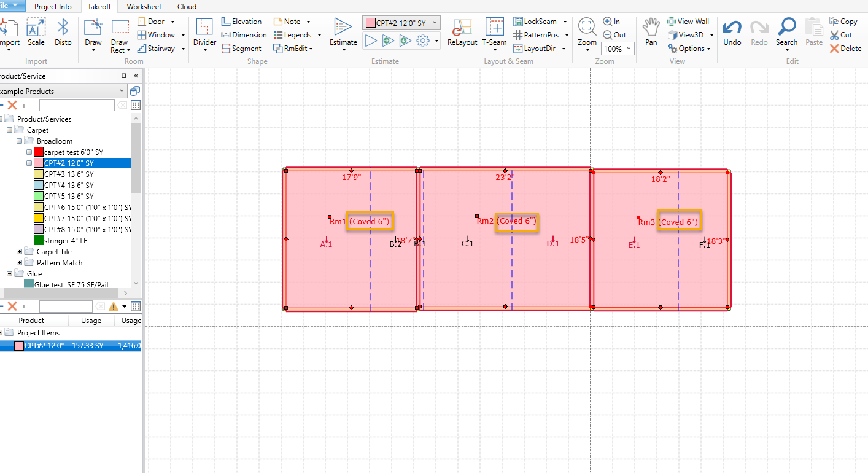This screenshot has width=868, height=473.
Task: Click the warning triangle icon
Action: (114, 307)
